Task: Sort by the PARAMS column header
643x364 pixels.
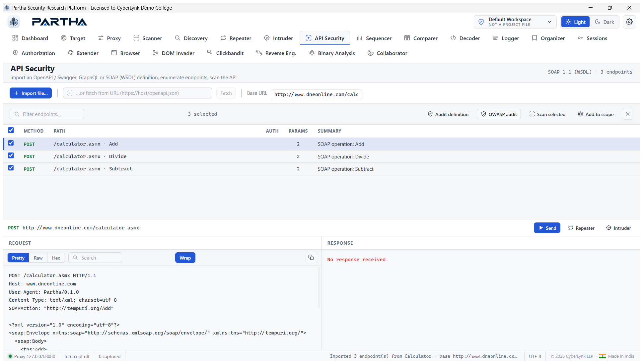Action: coord(298,131)
